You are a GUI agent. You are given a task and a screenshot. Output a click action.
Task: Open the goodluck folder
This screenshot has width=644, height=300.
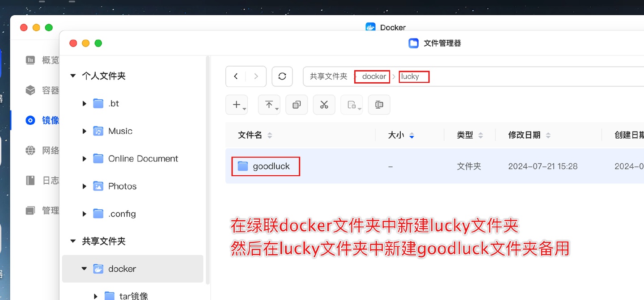[270, 166]
